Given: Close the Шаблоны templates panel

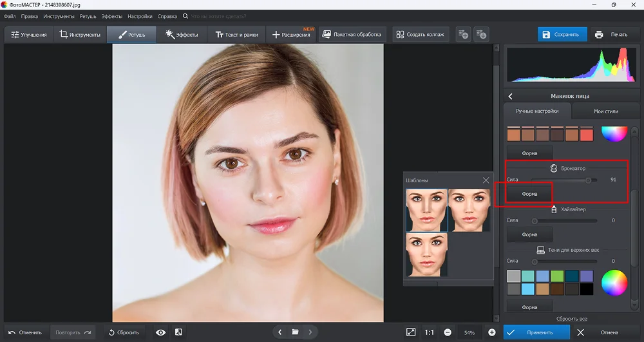Looking at the screenshot, I should point(486,180).
